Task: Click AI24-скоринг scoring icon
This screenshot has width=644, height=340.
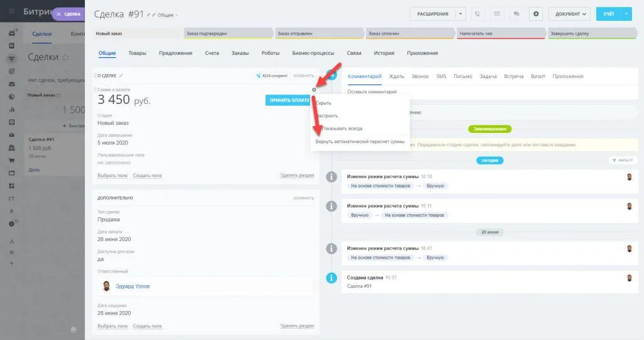Action: pyautogui.click(x=258, y=76)
